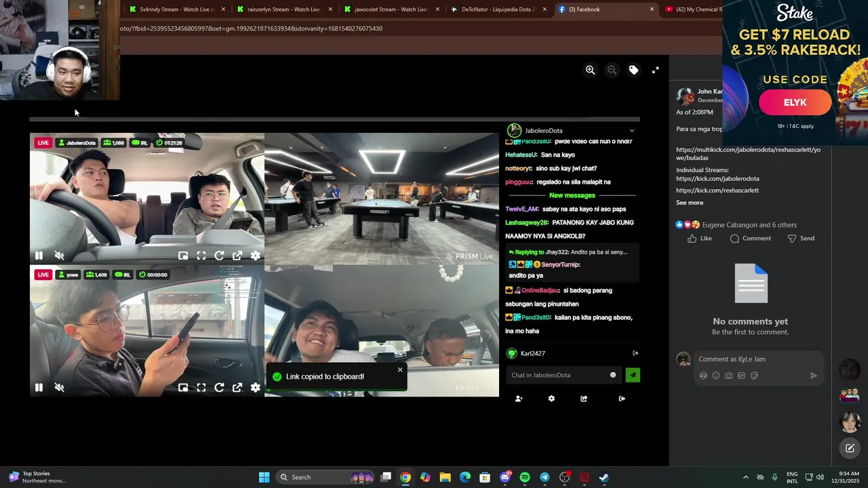Switch to rainzerlyn Stream browser tab
The image size is (868, 488).
(283, 9)
